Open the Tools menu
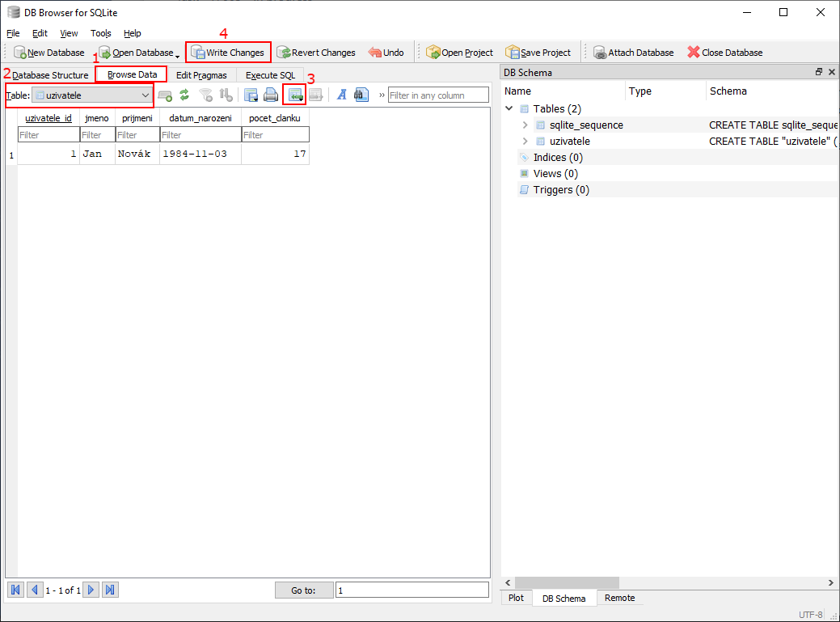The width and height of the screenshot is (840, 622). click(x=101, y=33)
